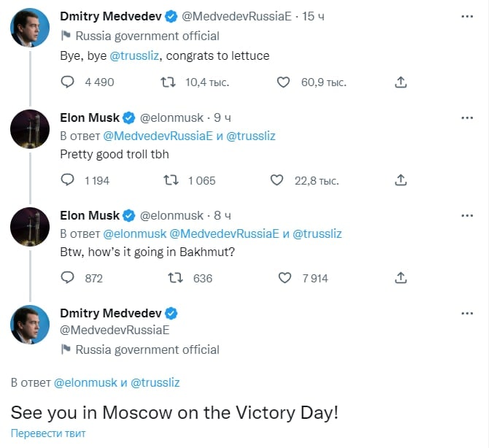Like the "how's it going in Bakhmut" tweet
This screenshot has width=491, height=448.
click(x=285, y=278)
